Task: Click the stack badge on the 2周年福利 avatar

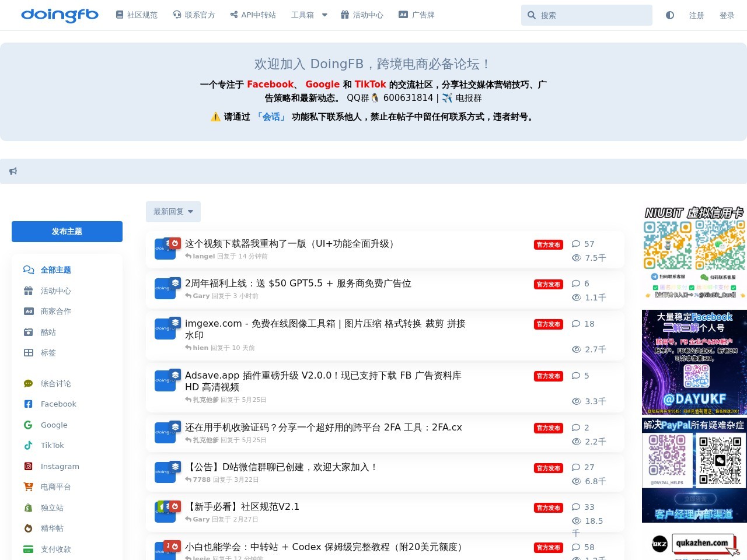Action: 176,283
